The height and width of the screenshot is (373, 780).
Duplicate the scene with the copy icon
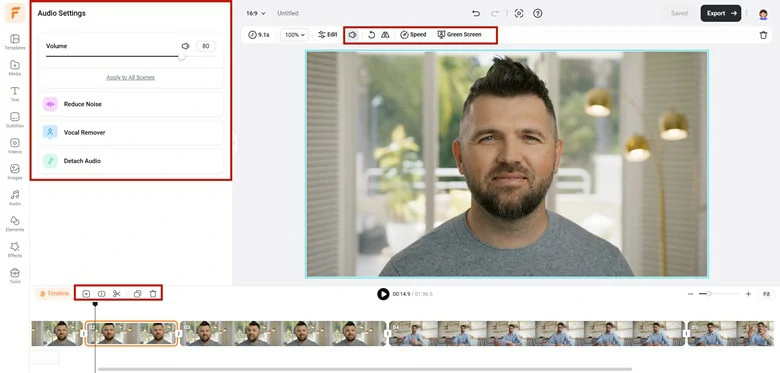(x=137, y=293)
